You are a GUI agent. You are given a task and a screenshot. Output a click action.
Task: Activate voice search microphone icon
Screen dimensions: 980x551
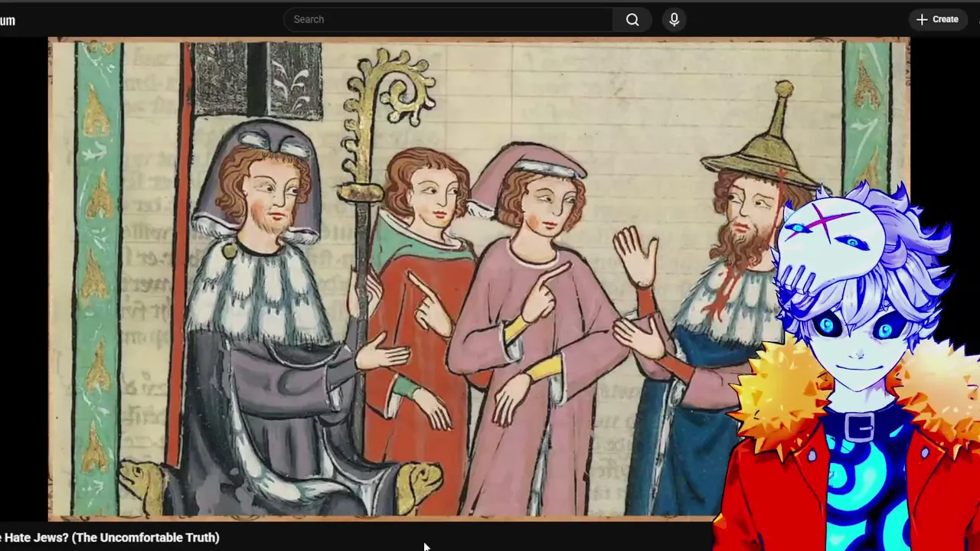(x=674, y=19)
